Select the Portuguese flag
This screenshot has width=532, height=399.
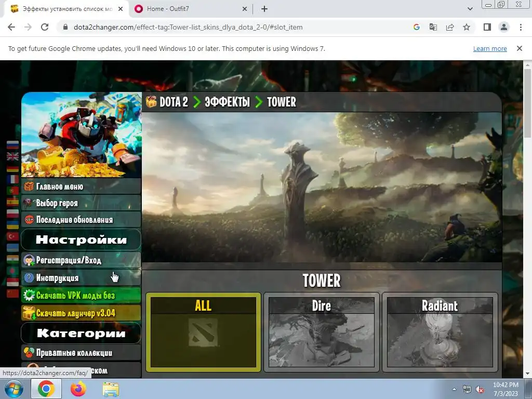(x=12, y=191)
